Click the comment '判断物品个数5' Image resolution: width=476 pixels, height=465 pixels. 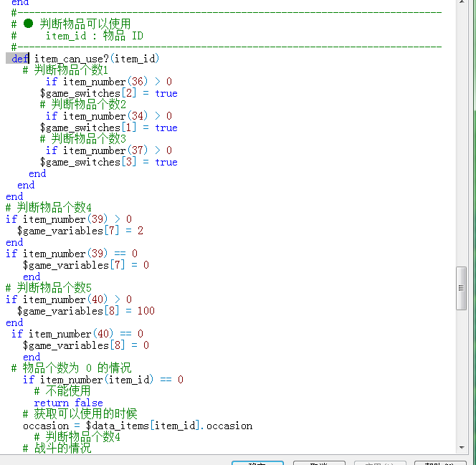pos(54,287)
